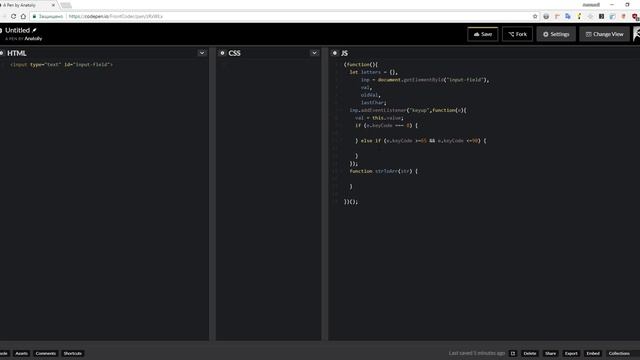Go to the browser home page
This screenshot has height=360, width=640.
click(23, 16)
